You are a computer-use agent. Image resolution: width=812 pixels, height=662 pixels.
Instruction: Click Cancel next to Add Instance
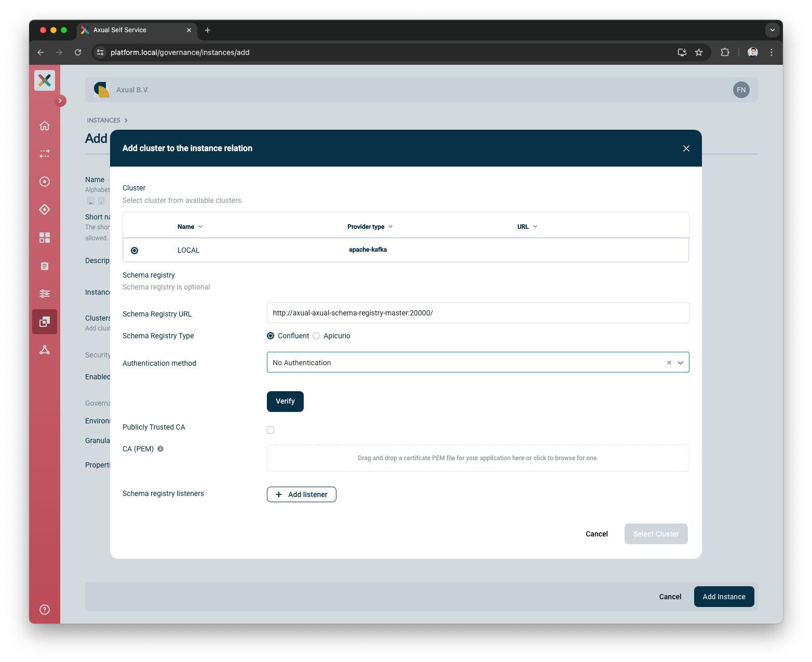click(x=670, y=597)
